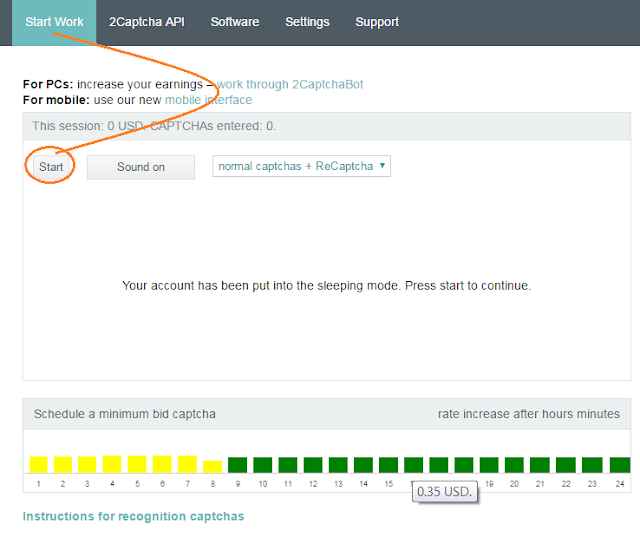Click the session status text 'This session: 0 USD'

coord(88,126)
